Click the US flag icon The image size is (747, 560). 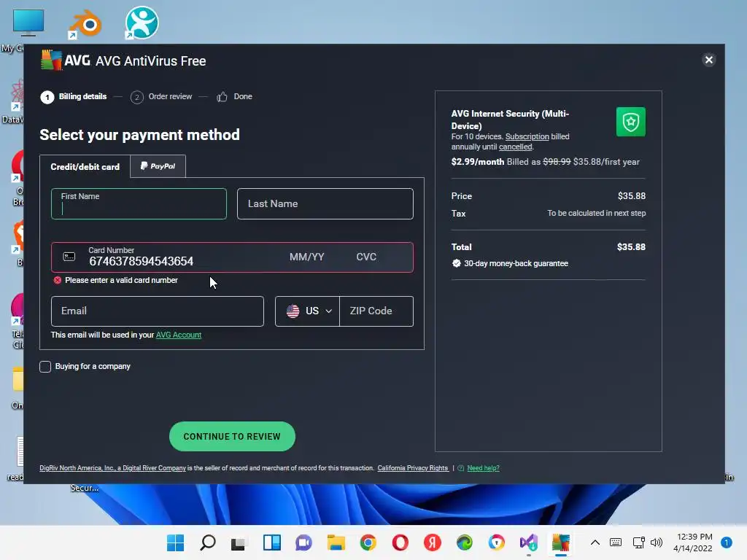tap(293, 311)
